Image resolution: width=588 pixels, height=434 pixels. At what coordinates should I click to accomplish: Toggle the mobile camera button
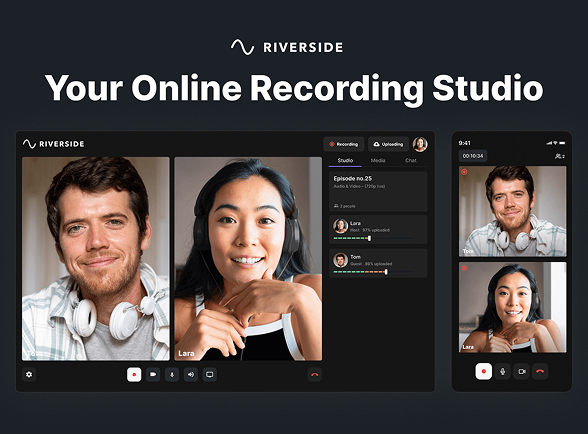[521, 371]
